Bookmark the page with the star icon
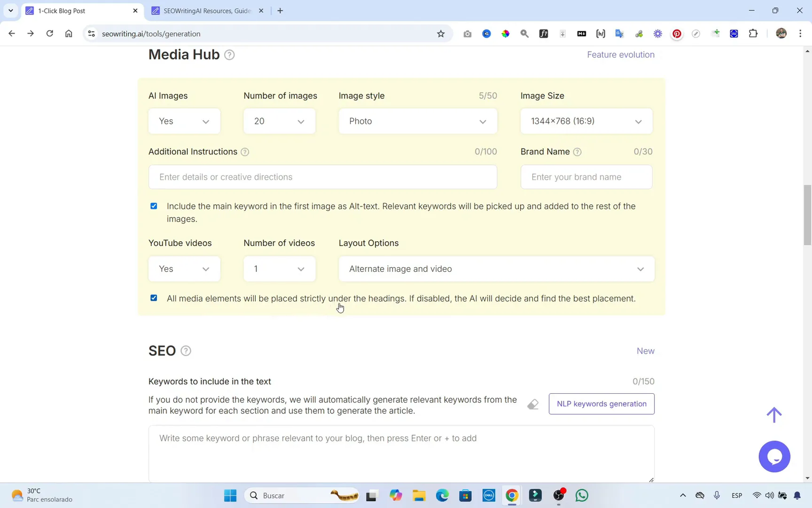Image resolution: width=812 pixels, height=508 pixels. coord(441,34)
